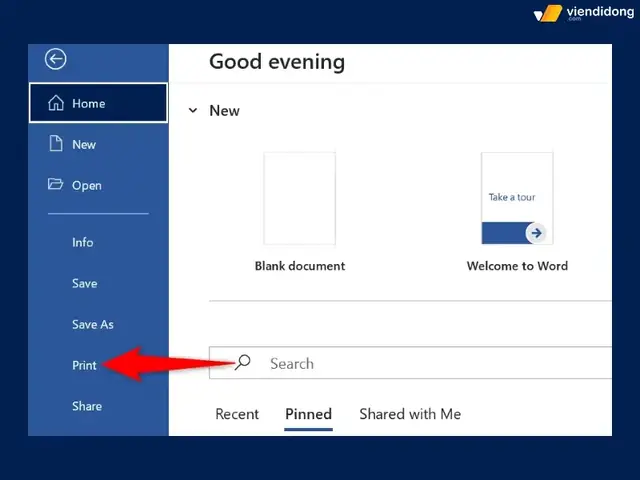Switch to the Shared with Me tab
The image size is (640, 480).
tap(410, 414)
